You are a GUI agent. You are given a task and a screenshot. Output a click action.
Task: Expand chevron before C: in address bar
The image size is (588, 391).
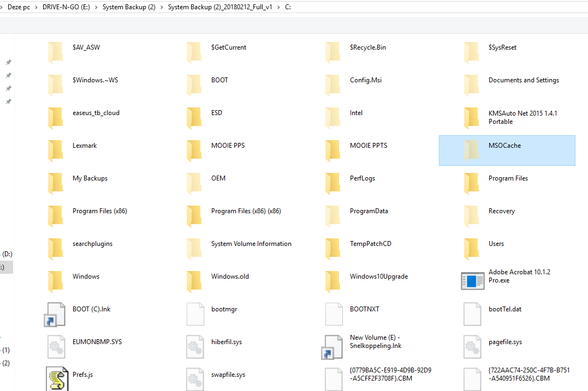pos(278,7)
